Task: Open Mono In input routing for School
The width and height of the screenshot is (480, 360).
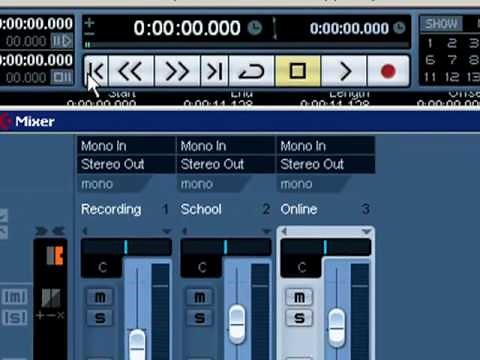Action: (226, 146)
